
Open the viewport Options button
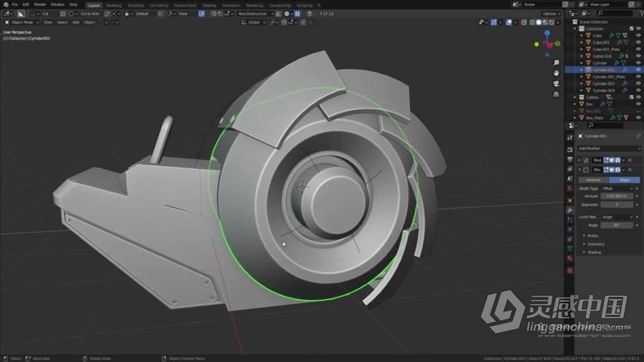pos(551,14)
